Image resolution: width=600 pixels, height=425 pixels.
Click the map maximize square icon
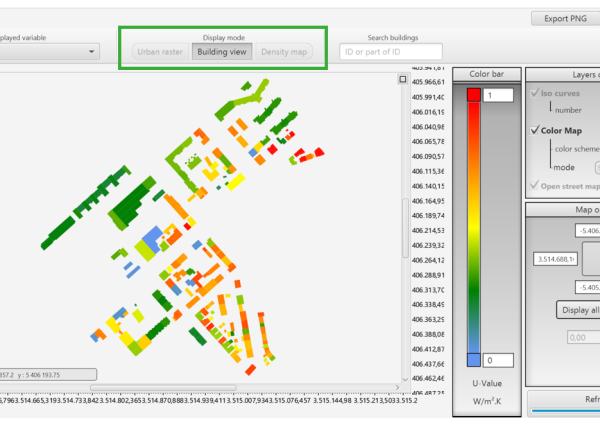click(x=403, y=79)
